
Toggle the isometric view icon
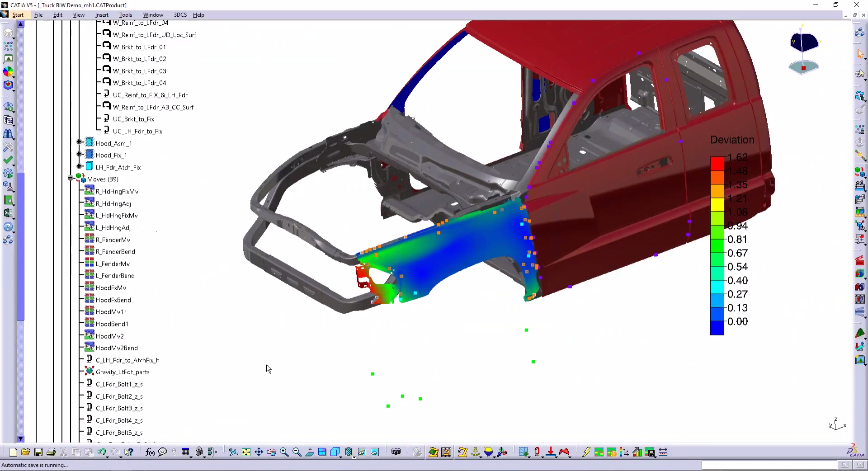pyautogui.click(x=335, y=452)
